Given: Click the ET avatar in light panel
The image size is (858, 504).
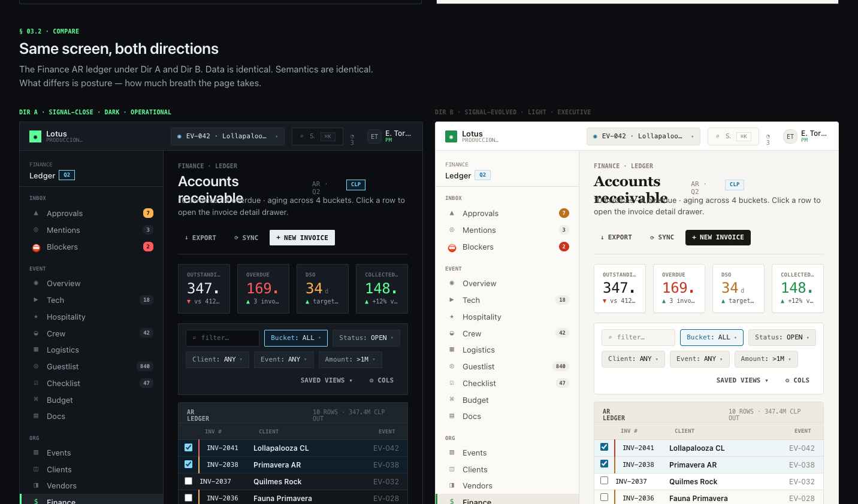Looking at the screenshot, I should (790, 136).
